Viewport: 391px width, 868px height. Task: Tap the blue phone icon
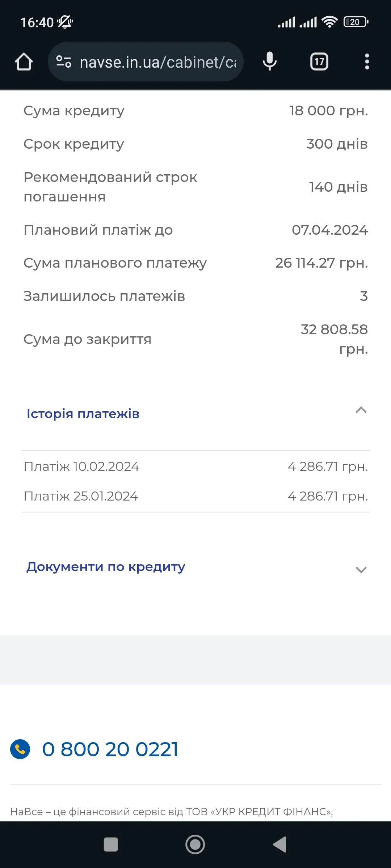click(x=20, y=749)
